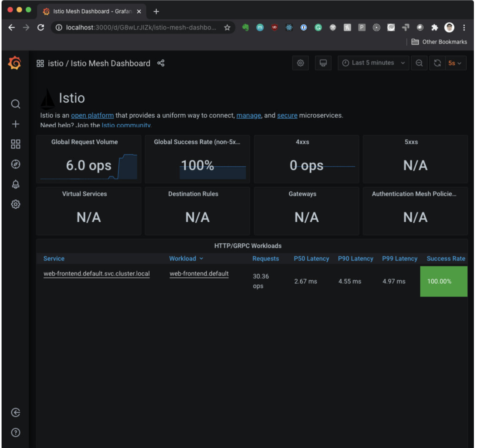Follow the manage link
Screen dimensions: 477x448
[249, 115]
